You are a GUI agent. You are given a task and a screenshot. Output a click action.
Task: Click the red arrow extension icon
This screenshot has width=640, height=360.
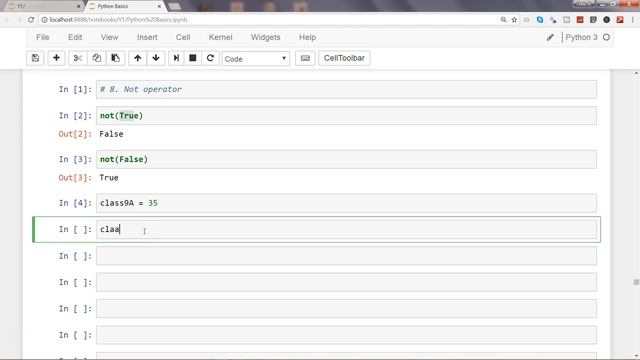(620, 20)
